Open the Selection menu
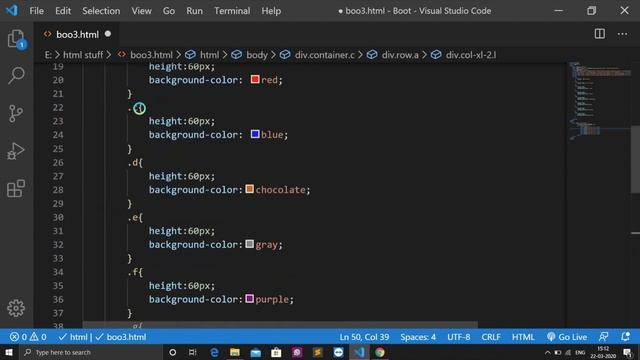This screenshot has height=360, width=640. pos(101,11)
